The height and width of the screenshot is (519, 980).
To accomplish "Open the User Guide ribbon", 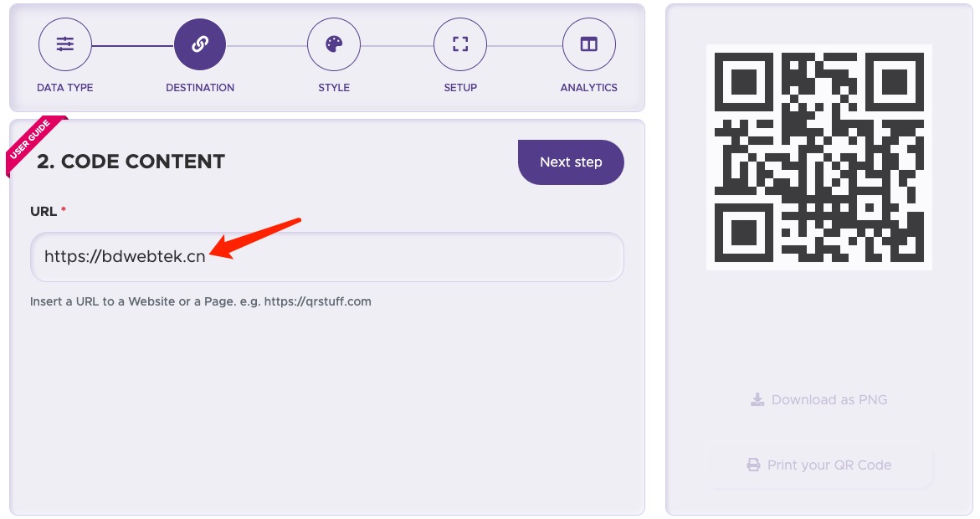I will [34, 144].
